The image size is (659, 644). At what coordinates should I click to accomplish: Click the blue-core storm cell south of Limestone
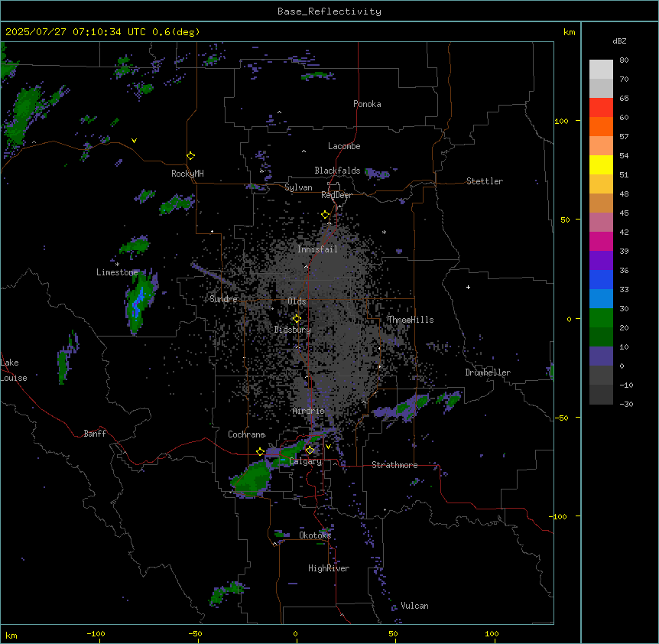pyautogui.click(x=140, y=304)
